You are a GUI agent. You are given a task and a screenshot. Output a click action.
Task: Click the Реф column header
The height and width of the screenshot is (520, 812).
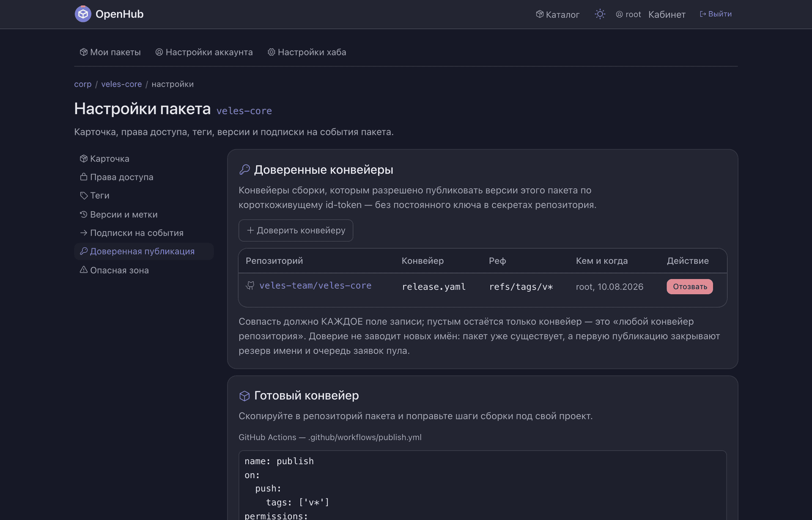point(497,261)
